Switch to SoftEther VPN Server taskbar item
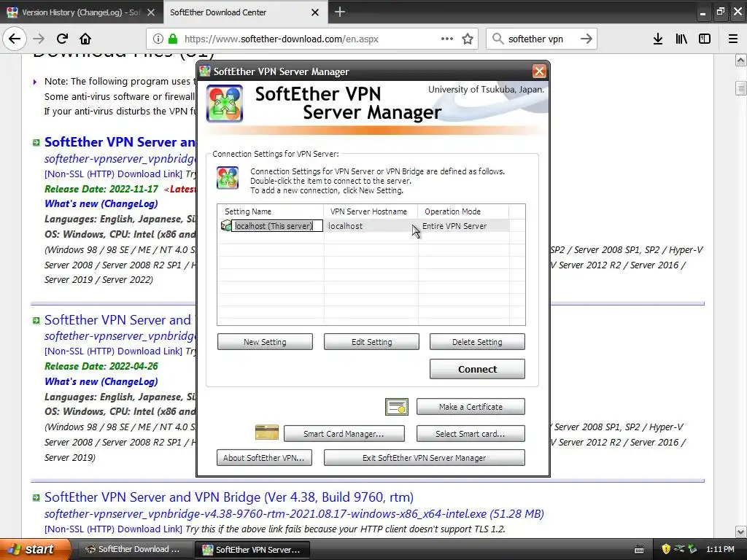 coord(252,549)
